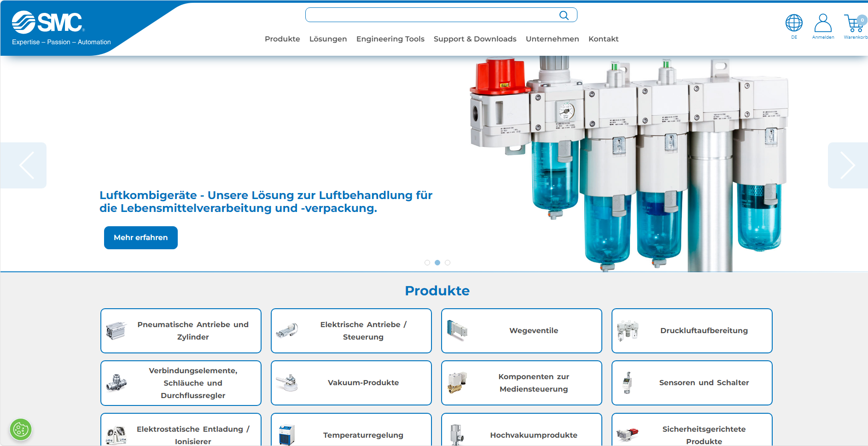Image resolution: width=868 pixels, height=446 pixels.
Task: Click the ionizer product image
Action: pyautogui.click(x=116, y=435)
